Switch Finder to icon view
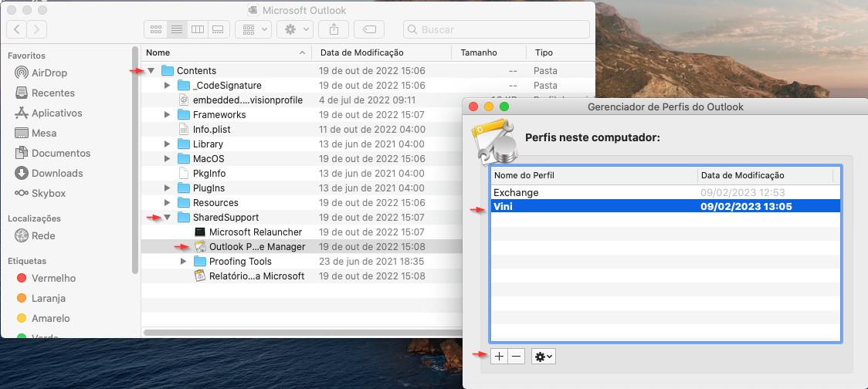 coord(155,29)
